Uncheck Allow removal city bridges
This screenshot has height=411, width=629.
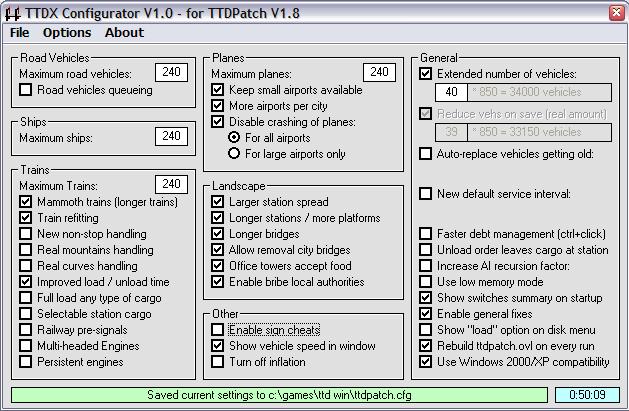pyautogui.click(x=217, y=249)
